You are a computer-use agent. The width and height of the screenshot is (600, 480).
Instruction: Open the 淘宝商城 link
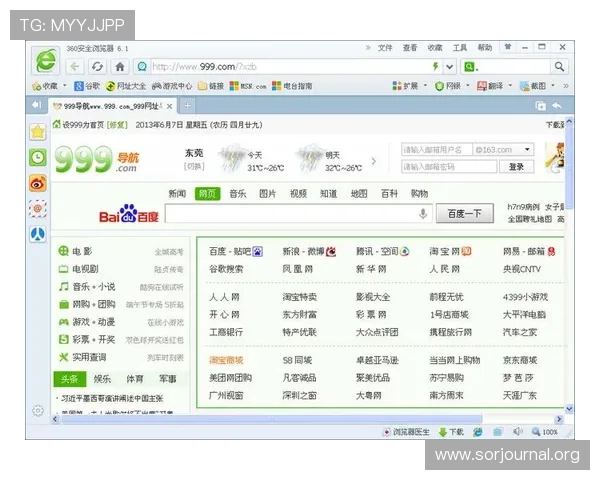[x=225, y=360]
